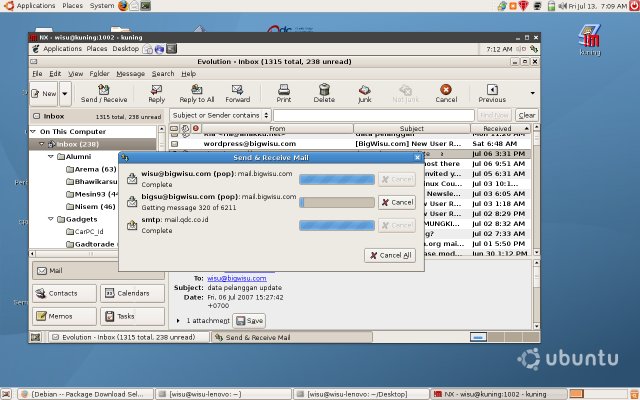The width and height of the screenshot is (640, 400).
Task: Click the Cancel All button
Action: [390, 256]
